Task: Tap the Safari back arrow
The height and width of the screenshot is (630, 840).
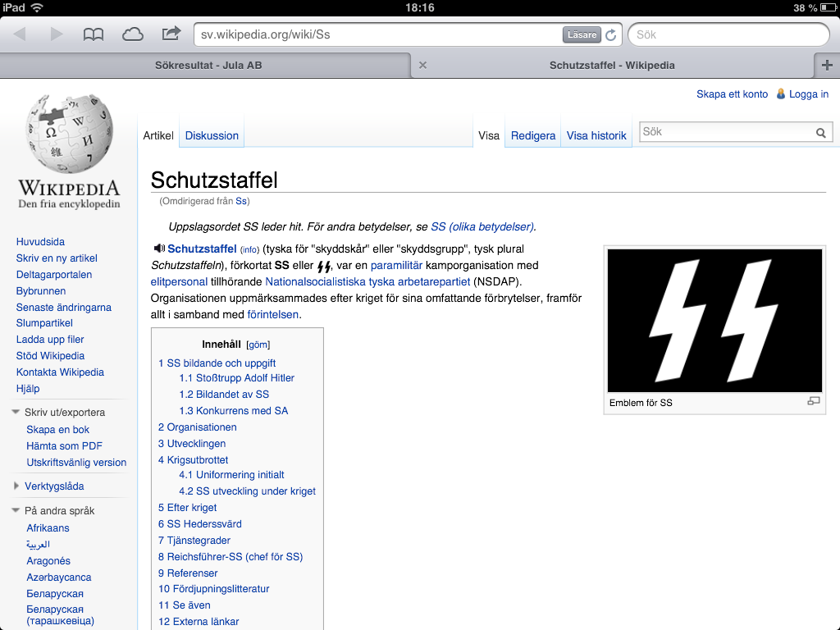Action: [20, 34]
